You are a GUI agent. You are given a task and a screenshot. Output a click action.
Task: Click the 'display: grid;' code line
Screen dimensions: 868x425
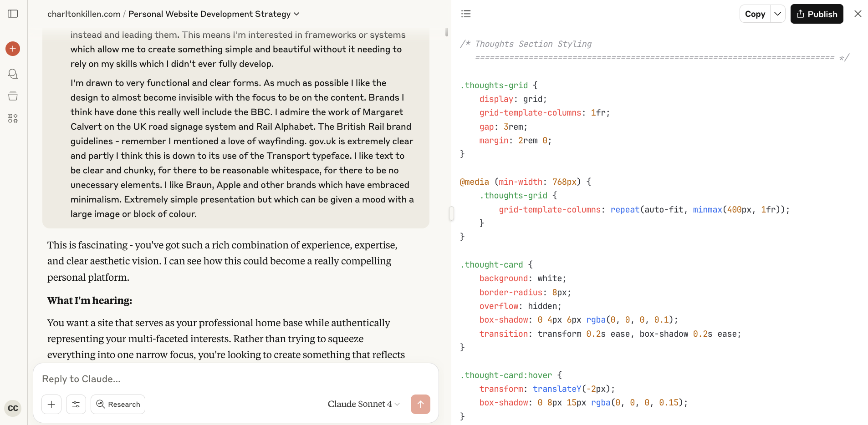click(x=513, y=99)
